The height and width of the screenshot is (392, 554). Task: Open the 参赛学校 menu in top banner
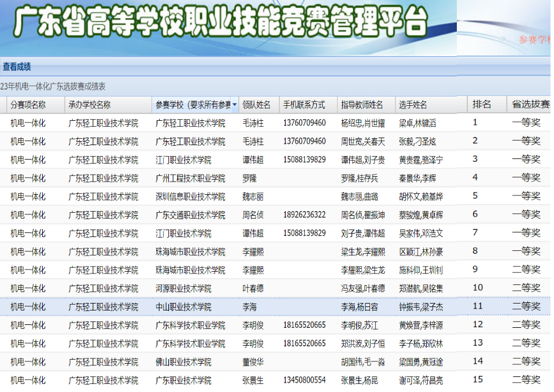[x=534, y=39]
